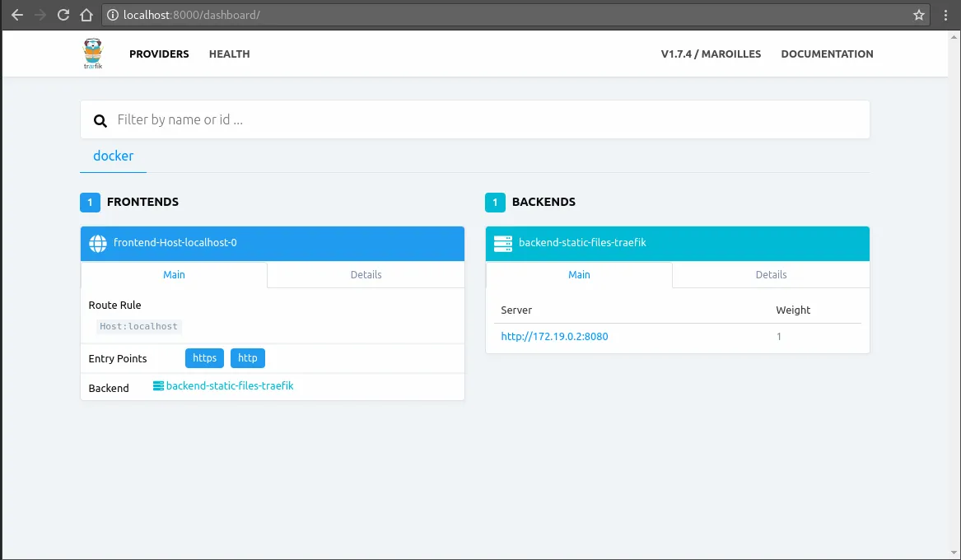Bookmark the page with the star icon
This screenshot has height=560, width=961.
coord(918,14)
